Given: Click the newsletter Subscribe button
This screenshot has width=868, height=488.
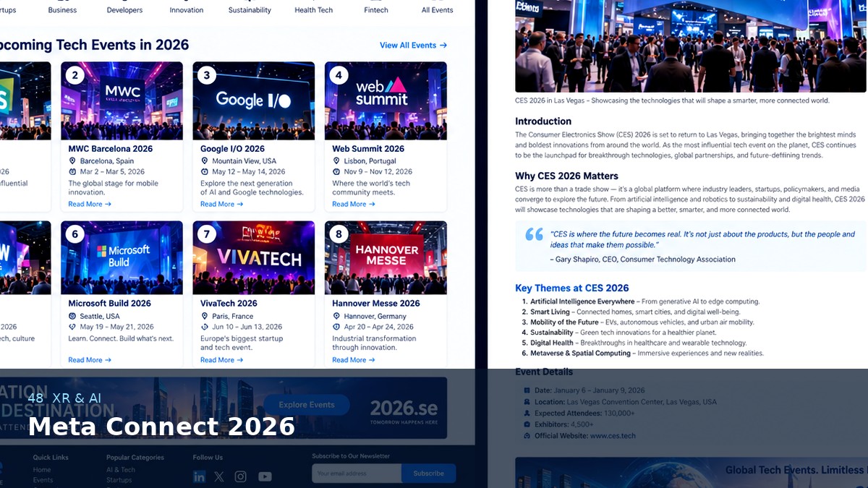Looking at the screenshot, I should tap(428, 474).
